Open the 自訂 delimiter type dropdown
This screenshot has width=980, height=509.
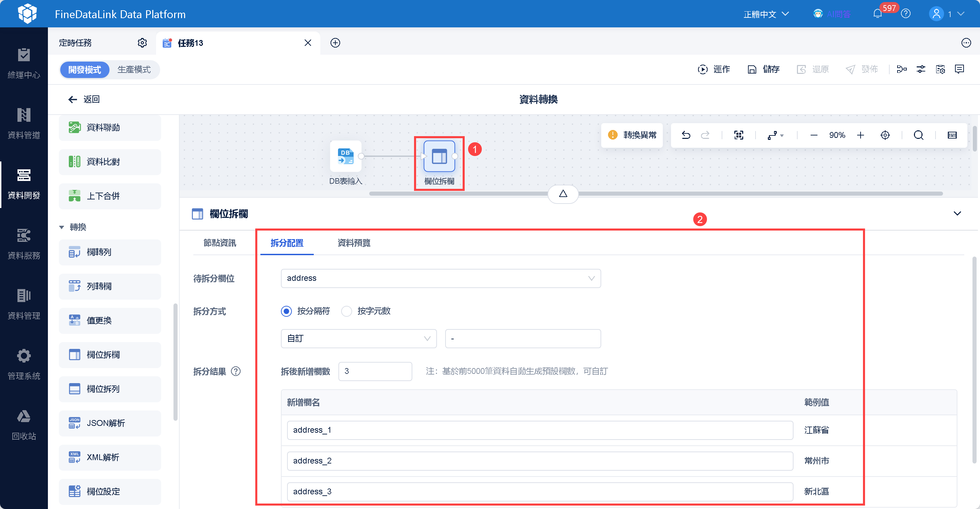coord(358,338)
